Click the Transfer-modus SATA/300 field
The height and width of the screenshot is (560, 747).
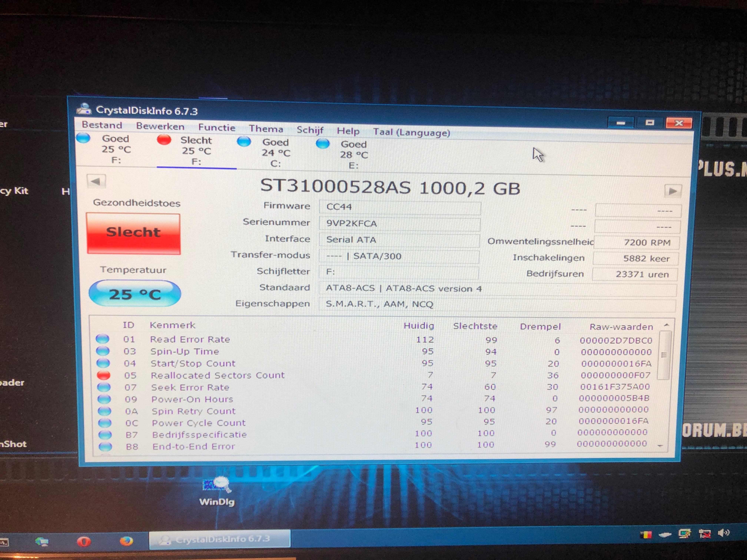coord(399,256)
